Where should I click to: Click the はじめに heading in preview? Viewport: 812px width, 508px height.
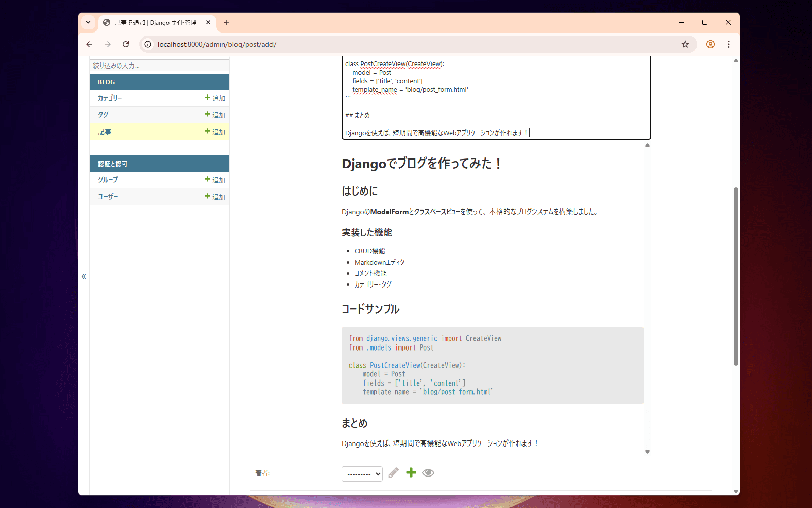tap(360, 191)
